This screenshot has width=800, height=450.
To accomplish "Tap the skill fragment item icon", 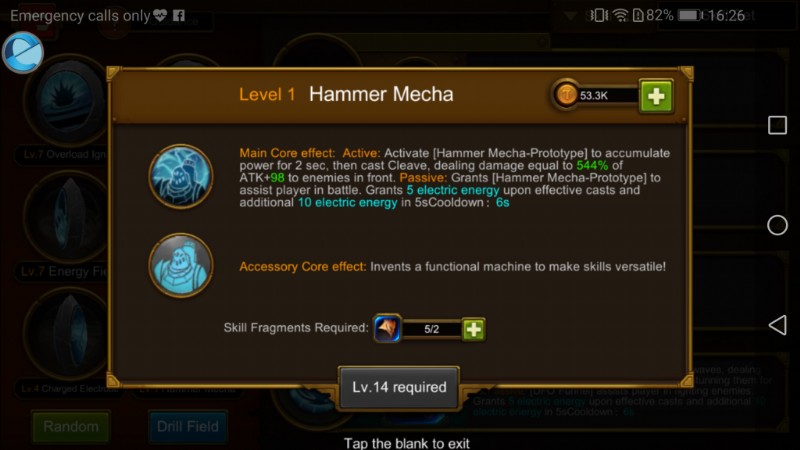I will [387, 329].
